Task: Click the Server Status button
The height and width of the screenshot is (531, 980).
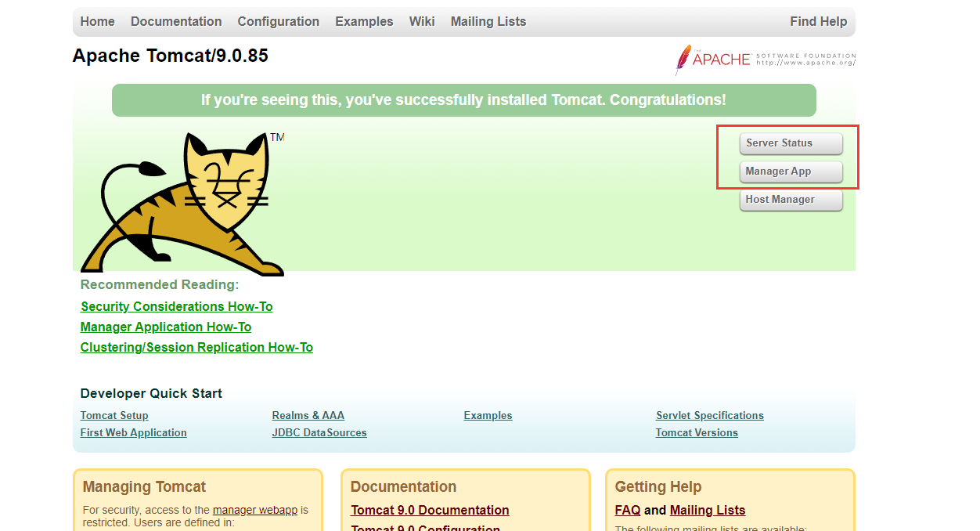Action: [791, 143]
